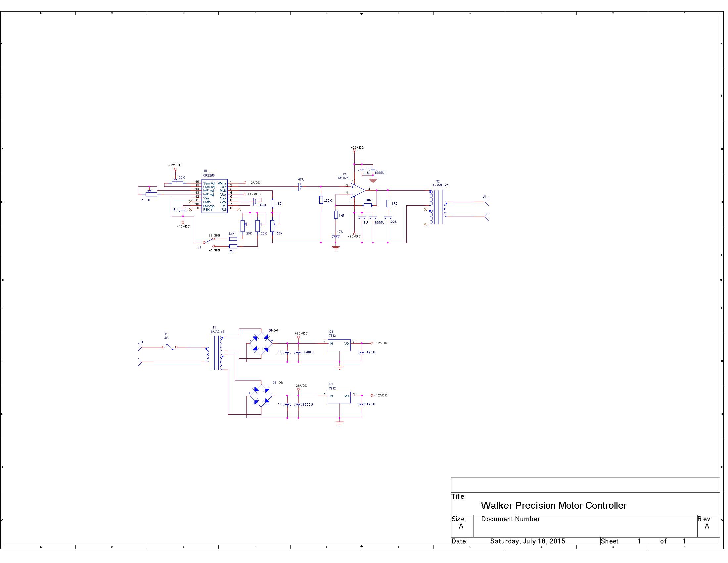Select the 470U capacitor at -12VDC output
The image size is (728, 563).
[x=362, y=405]
